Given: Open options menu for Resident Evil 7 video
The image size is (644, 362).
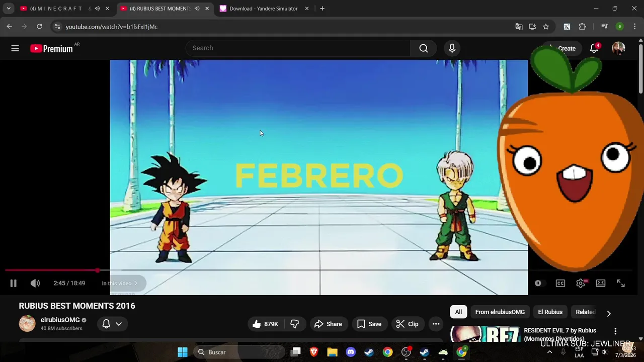Looking at the screenshot, I should [615, 331].
